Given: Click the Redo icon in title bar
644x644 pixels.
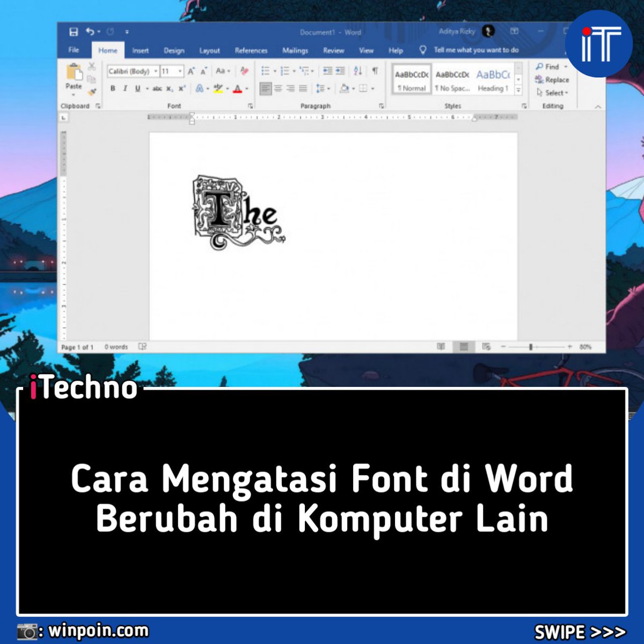Looking at the screenshot, I should [x=110, y=32].
